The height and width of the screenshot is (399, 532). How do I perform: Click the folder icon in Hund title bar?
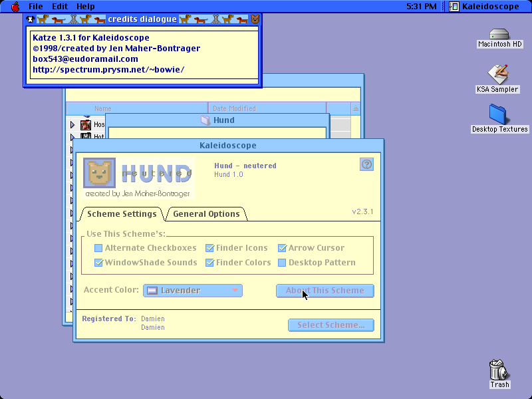pos(205,120)
